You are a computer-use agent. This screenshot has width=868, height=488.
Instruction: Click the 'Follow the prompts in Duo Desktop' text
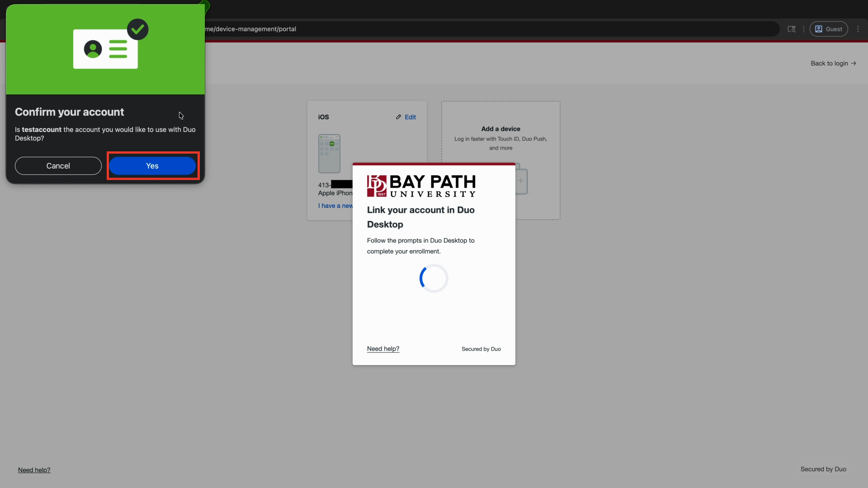tap(420, 246)
